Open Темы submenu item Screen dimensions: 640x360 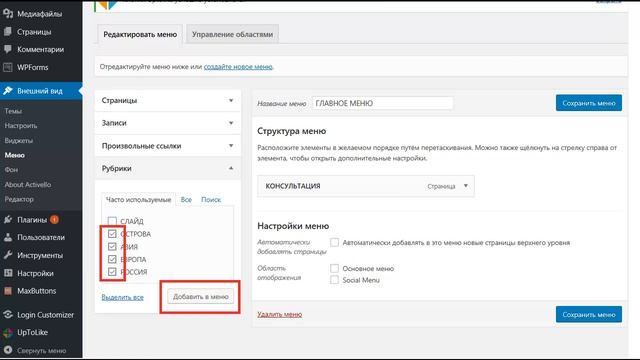[13, 111]
